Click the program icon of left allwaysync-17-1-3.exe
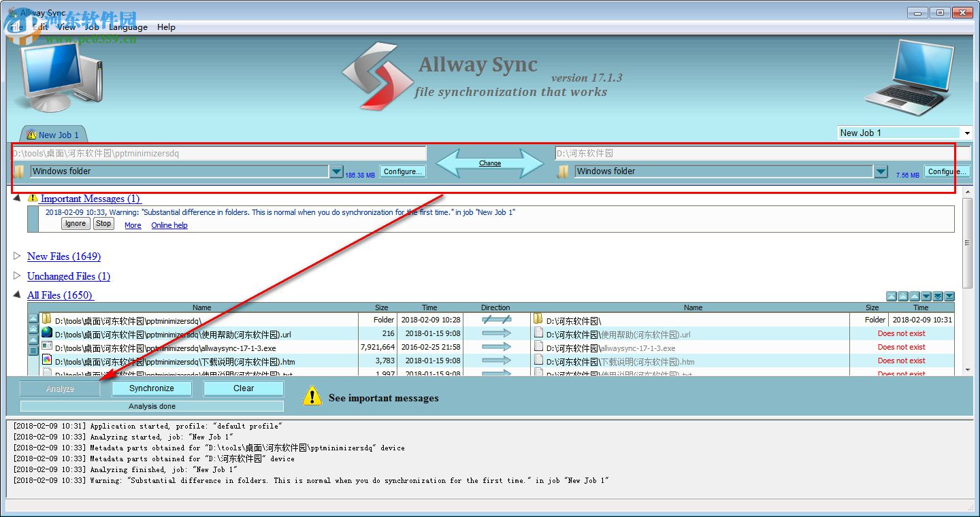980x517 pixels. (x=46, y=346)
